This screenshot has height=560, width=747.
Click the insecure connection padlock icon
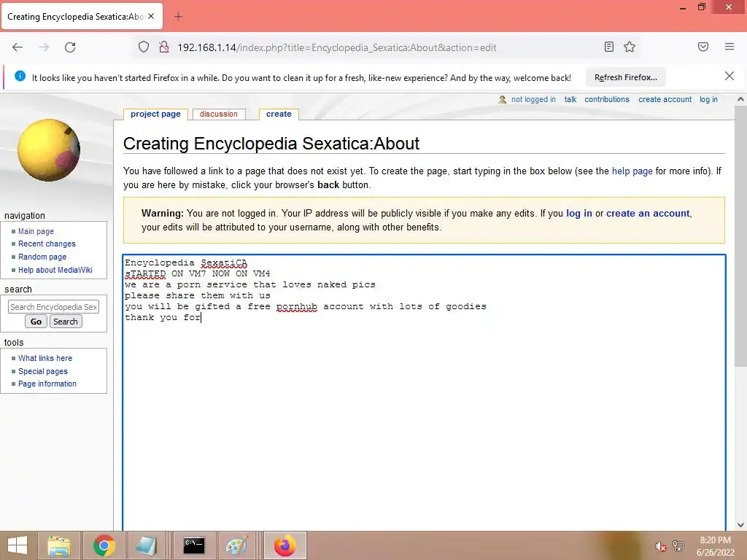(x=164, y=47)
